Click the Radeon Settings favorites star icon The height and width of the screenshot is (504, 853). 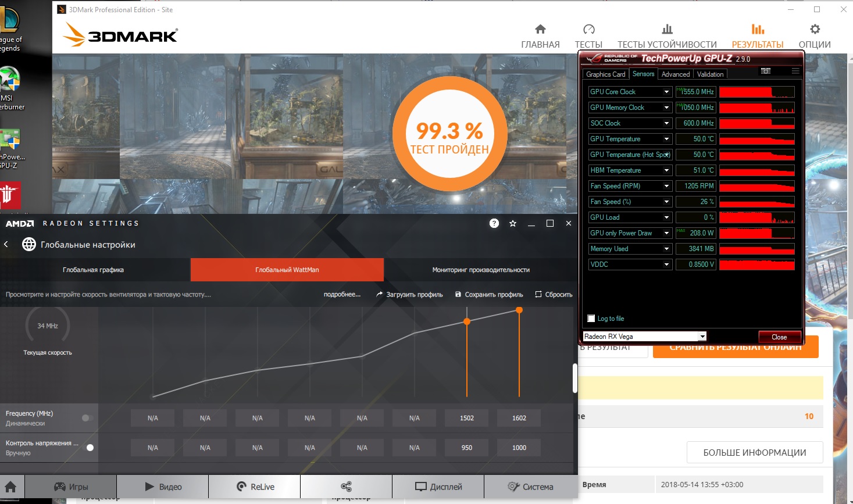513,223
